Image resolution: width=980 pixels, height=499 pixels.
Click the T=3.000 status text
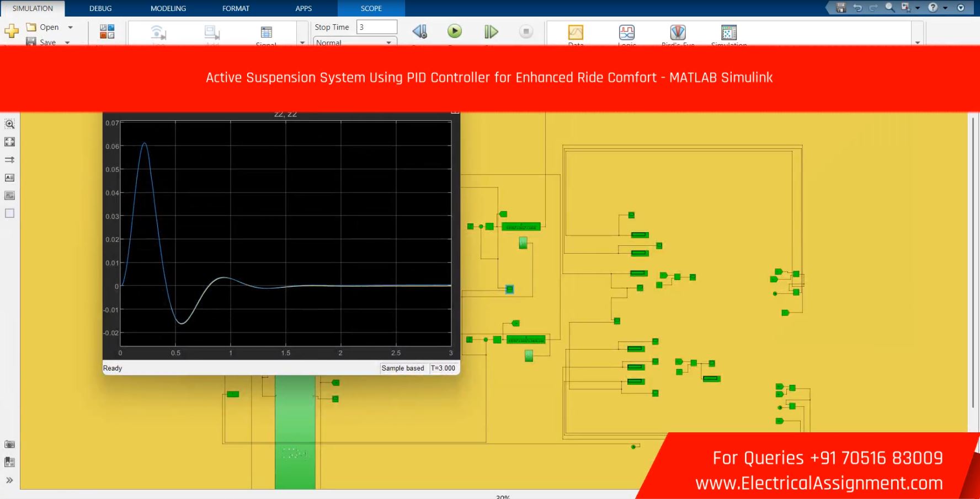443,368
